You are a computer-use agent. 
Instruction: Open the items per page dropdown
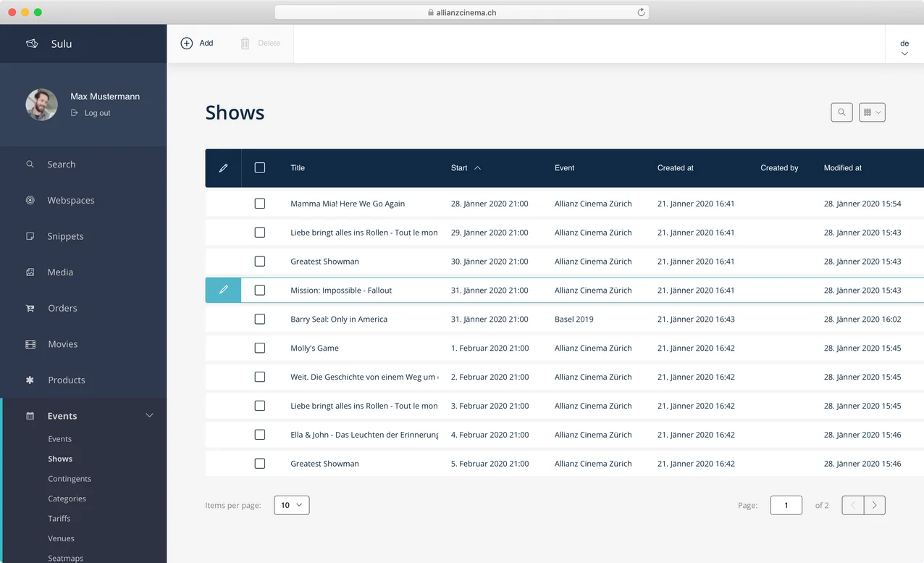(x=291, y=505)
